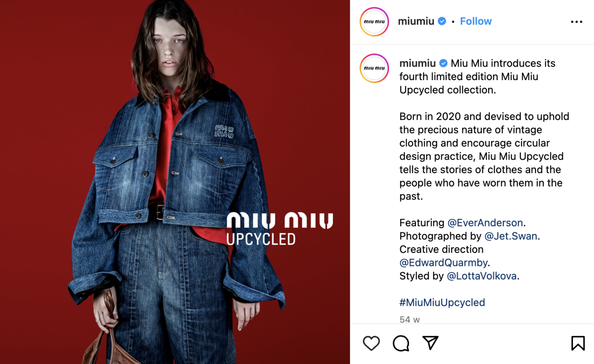Click the miumiu avatar beside the caption

(374, 68)
